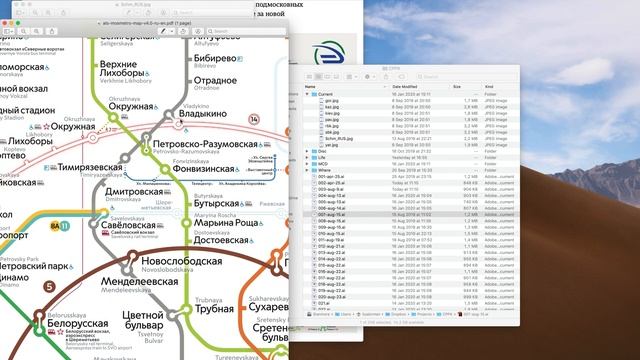Expand the Life folder triangle
Screen dimensions: 640x360
307,157
